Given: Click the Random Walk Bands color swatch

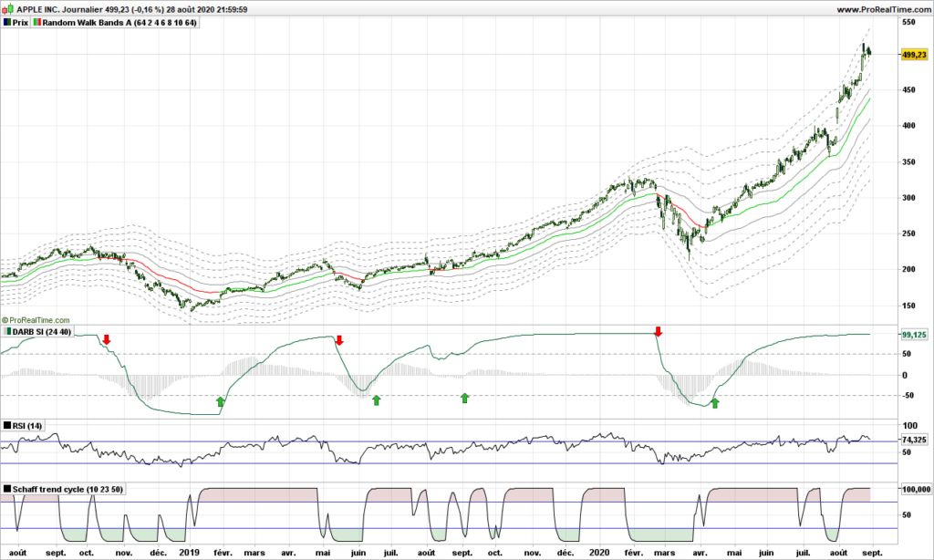Looking at the screenshot, I should (36, 23).
